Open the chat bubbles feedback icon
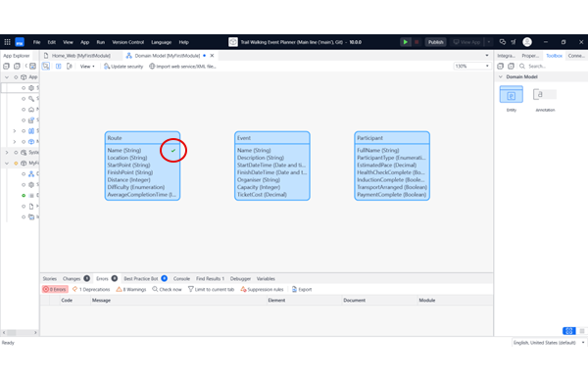Image resolution: width=588 pixels, height=382 pixels. click(503, 42)
